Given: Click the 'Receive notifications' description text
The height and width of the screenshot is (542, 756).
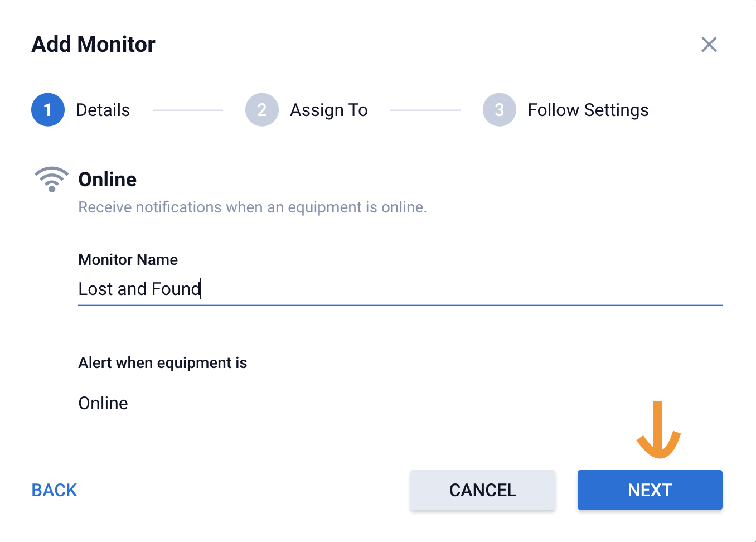Looking at the screenshot, I should pos(252,207).
